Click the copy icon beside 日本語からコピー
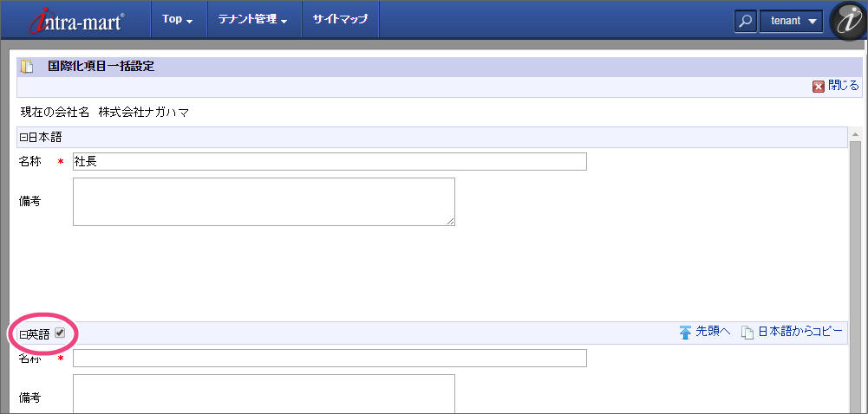This screenshot has height=414, width=868. click(747, 332)
